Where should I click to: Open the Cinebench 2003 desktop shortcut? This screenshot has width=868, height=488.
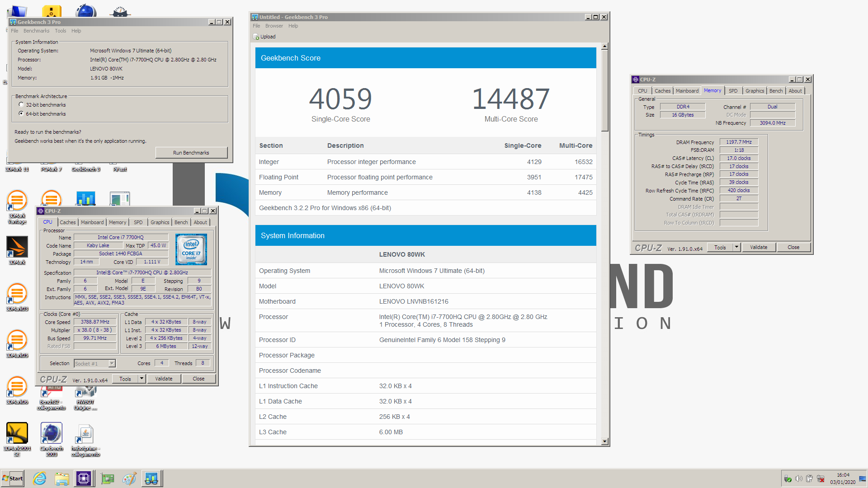[52, 440]
